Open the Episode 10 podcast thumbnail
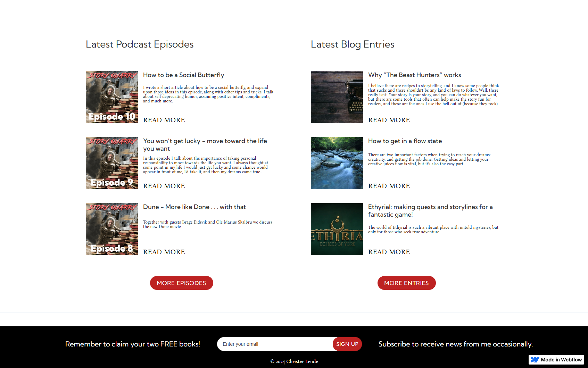Viewport: 588px width, 368px height. point(112,97)
